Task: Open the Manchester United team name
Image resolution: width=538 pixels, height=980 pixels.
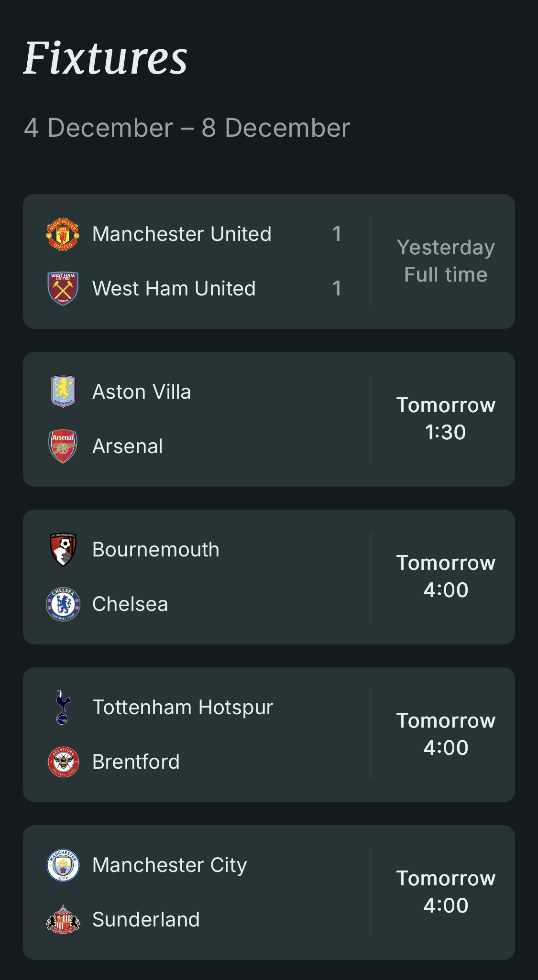Action: (x=182, y=234)
